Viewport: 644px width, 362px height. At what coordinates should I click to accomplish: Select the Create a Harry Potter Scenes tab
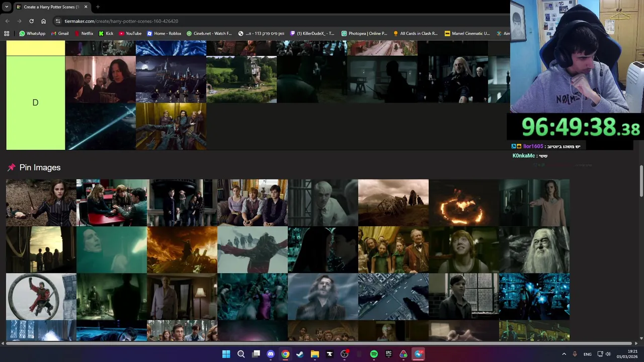pyautogui.click(x=51, y=7)
